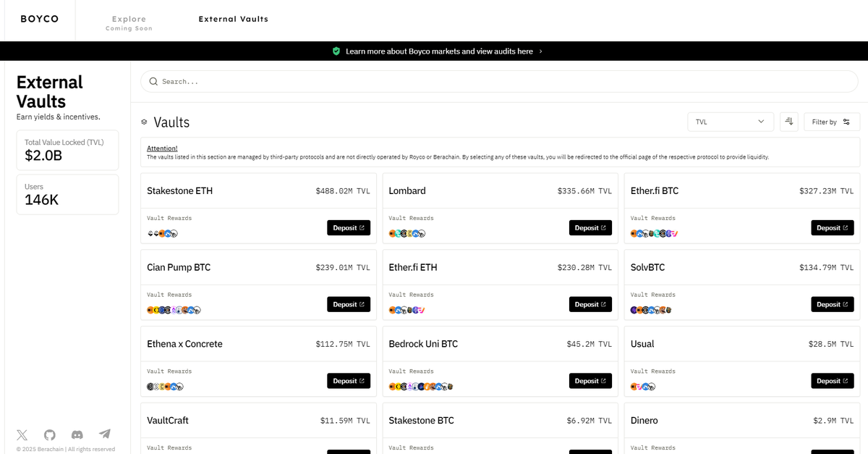Click the green shield icon in the banner
Screen dimensions: 868x454
pos(336,51)
